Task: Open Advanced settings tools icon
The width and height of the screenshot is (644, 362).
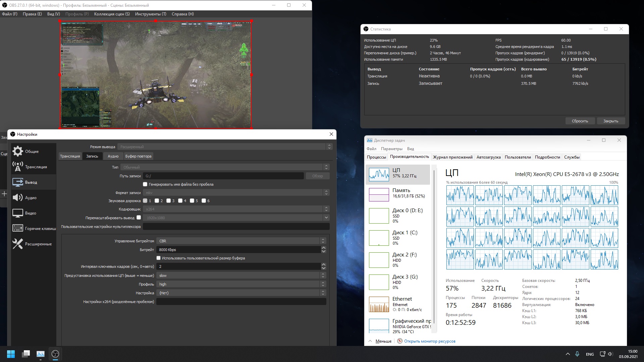Action: (18, 244)
